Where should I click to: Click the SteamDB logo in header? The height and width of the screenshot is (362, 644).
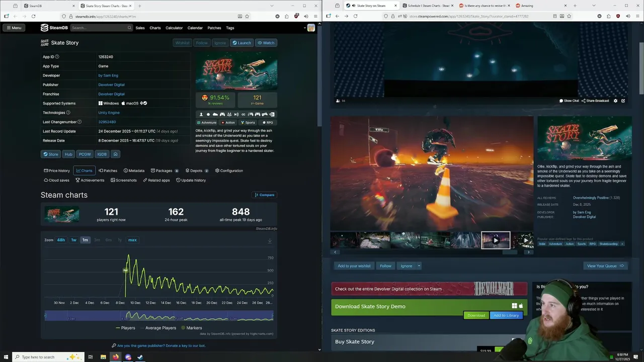pyautogui.click(x=54, y=28)
